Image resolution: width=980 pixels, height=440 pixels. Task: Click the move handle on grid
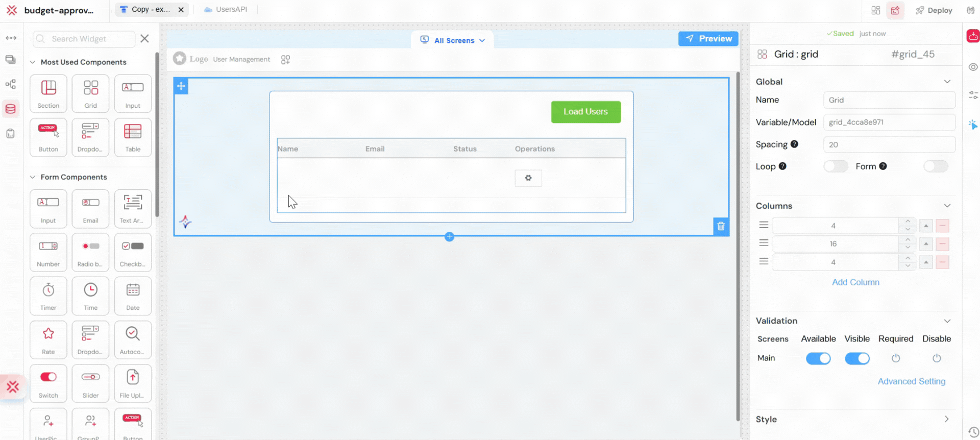[181, 86]
